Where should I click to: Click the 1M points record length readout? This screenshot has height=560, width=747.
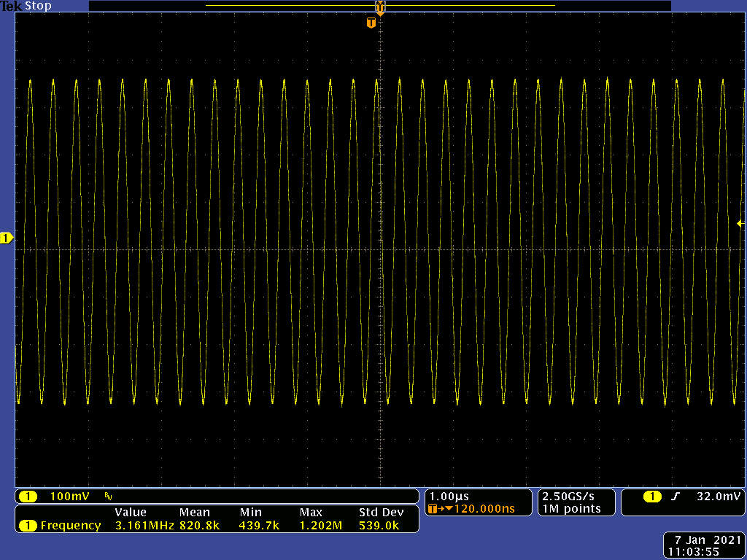571,509
